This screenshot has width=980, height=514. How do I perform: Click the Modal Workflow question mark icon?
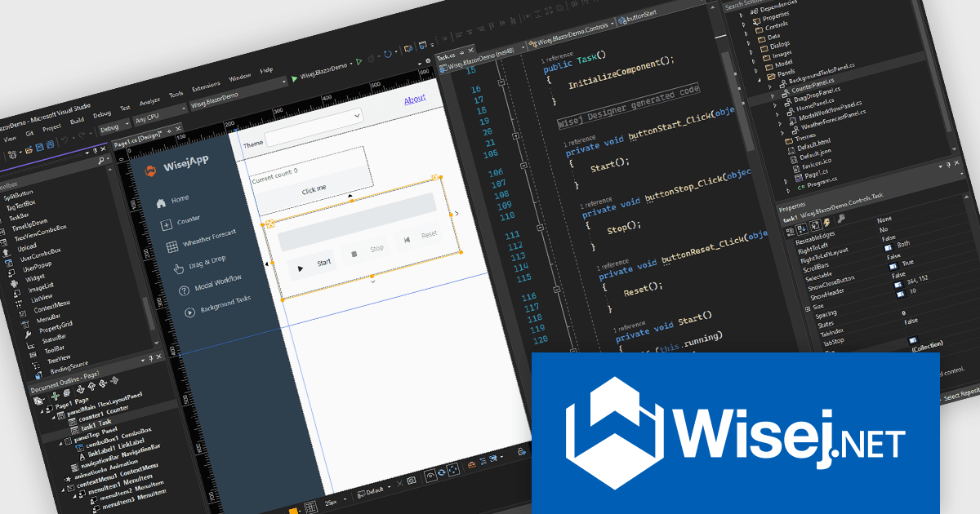pyautogui.click(x=184, y=290)
